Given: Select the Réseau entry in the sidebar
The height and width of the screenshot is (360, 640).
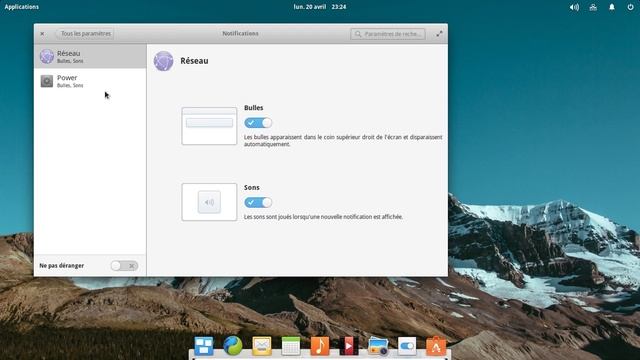Looking at the screenshot, I should 90,56.
